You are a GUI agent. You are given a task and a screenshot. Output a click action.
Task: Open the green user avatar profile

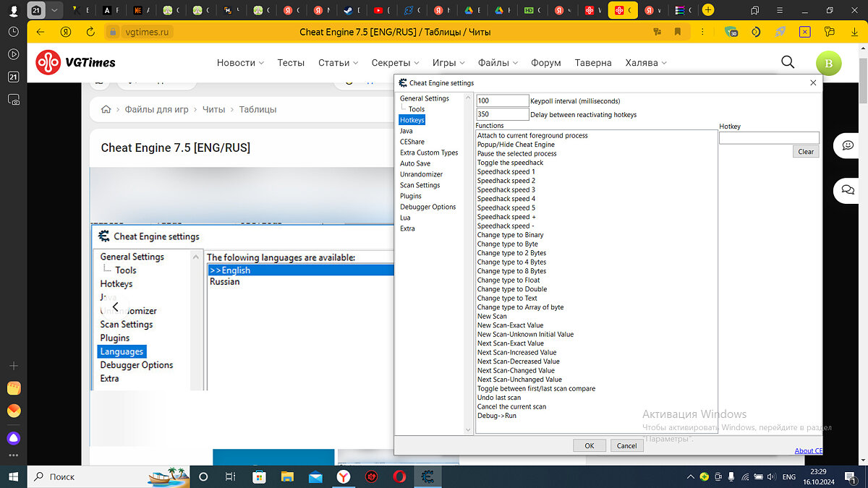pos(828,64)
